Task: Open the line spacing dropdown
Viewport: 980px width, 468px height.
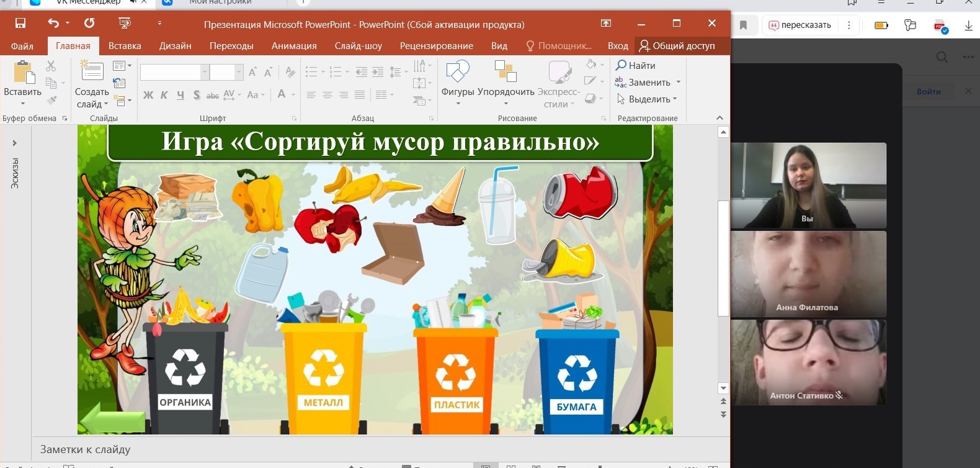Action: [x=398, y=72]
